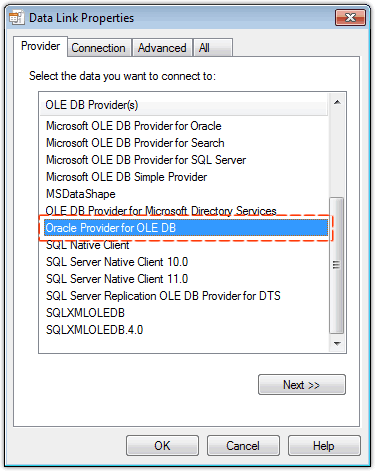The image size is (375, 471).
Task: Pick SQL Server Replication OLE DB Provider for DTS
Action: point(163,296)
